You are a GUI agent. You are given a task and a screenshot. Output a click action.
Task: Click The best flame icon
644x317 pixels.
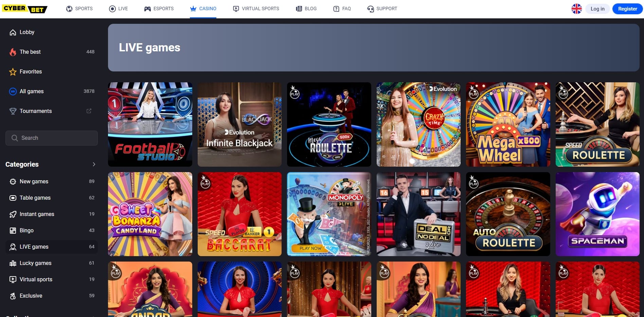point(13,52)
